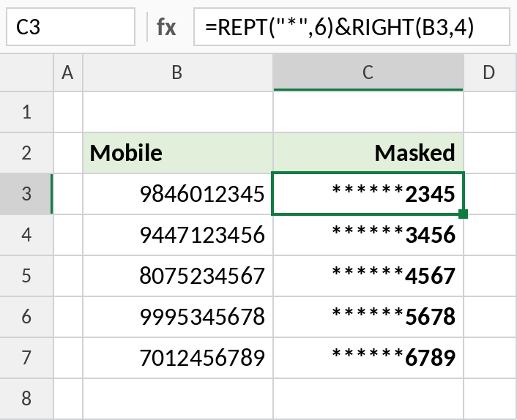
Task: Select row 7 header
Action: tap(26, 357)
